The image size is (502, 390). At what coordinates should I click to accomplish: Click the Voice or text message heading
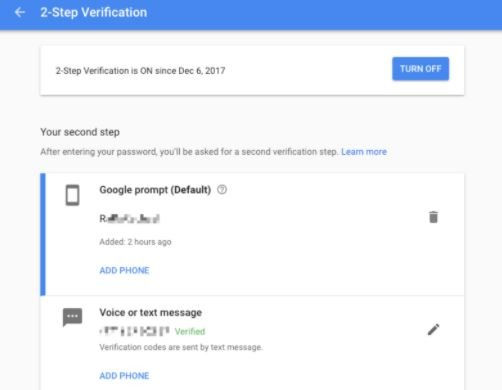click(151, 312)
